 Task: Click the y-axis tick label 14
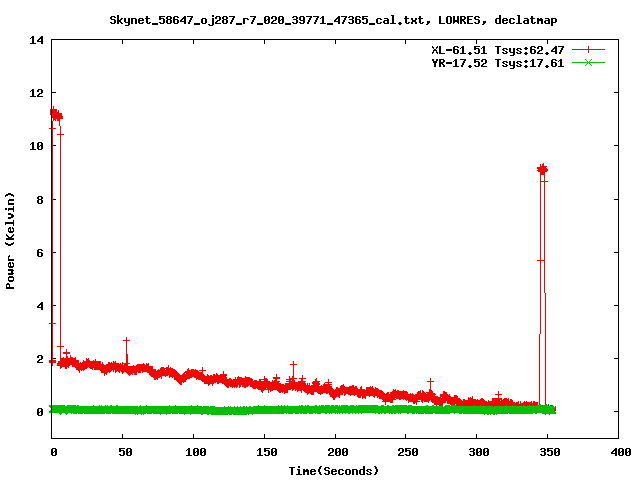coord(36,40)
